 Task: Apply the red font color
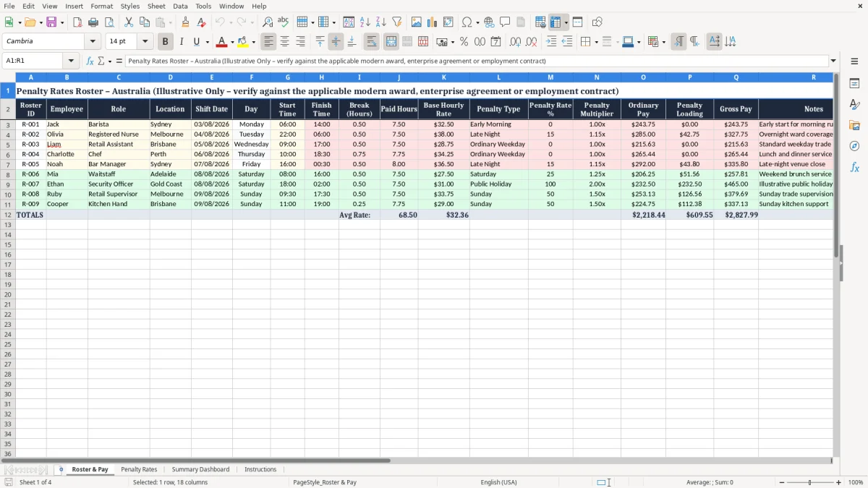click(222, 42)
